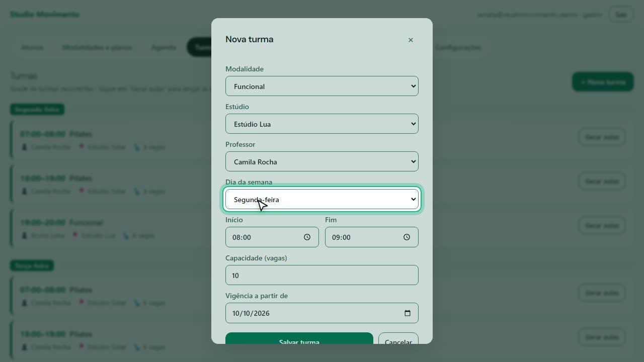Click Gerar aulas for 19:00-20:00 Funcional
The width and height of the screenshot is (644, 362).
pyautogui.click(x=602, y=225)
